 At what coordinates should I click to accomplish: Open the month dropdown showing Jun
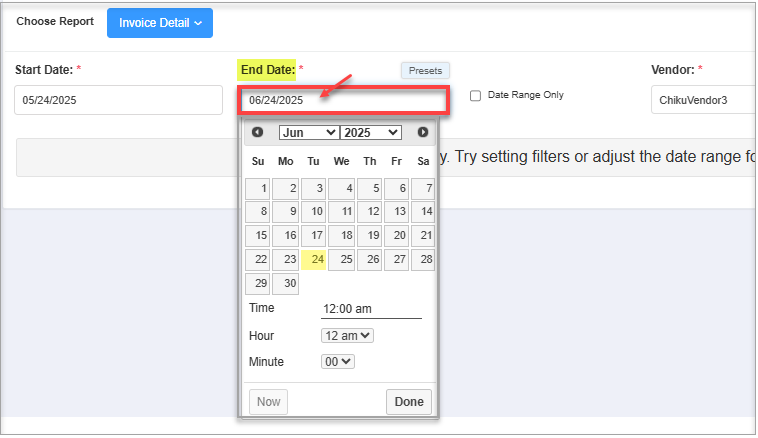[x=309, y=132]
